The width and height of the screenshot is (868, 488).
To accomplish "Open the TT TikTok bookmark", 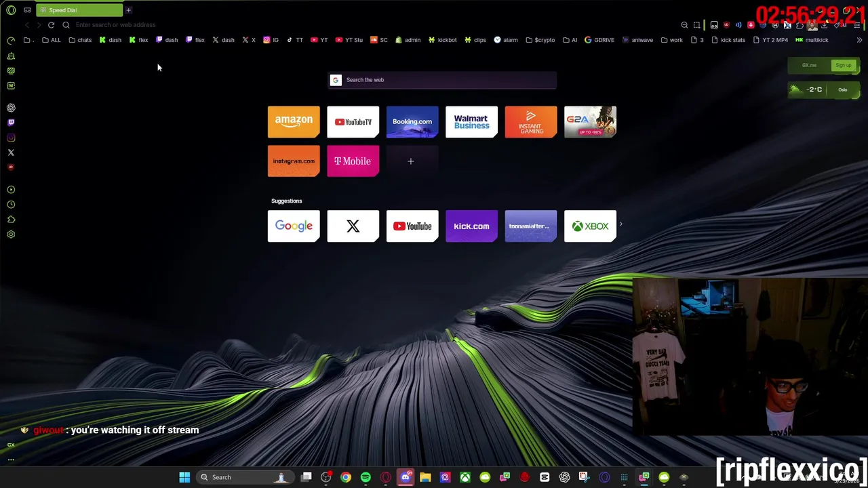I will pos(294,40).
